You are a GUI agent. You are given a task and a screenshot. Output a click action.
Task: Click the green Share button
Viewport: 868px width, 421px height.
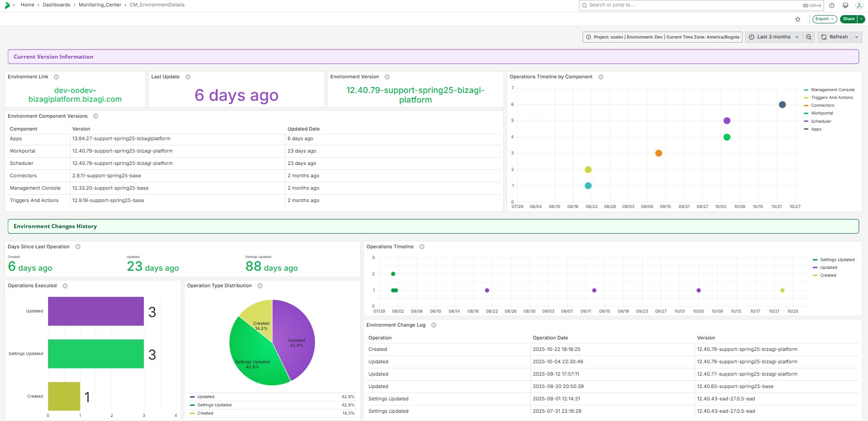848,19
